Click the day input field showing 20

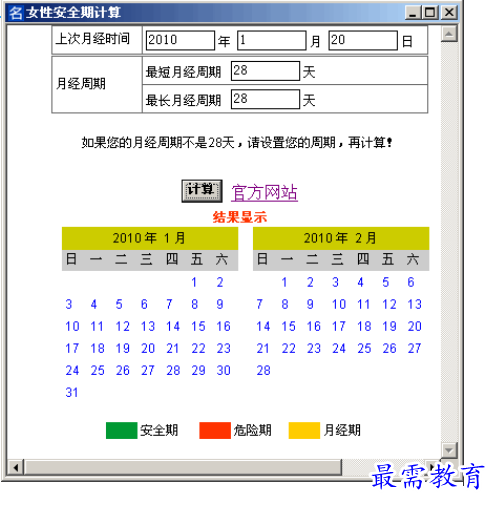(x=363, y=40)
